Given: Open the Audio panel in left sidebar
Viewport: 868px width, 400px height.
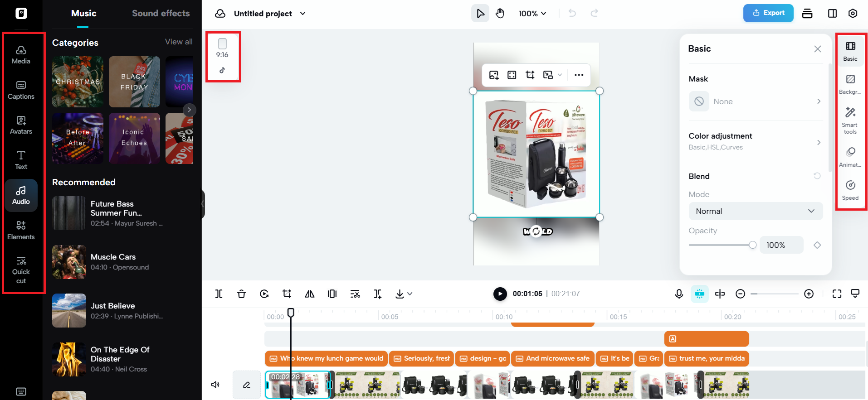Looking at the screenshot, I should (21, 195).
